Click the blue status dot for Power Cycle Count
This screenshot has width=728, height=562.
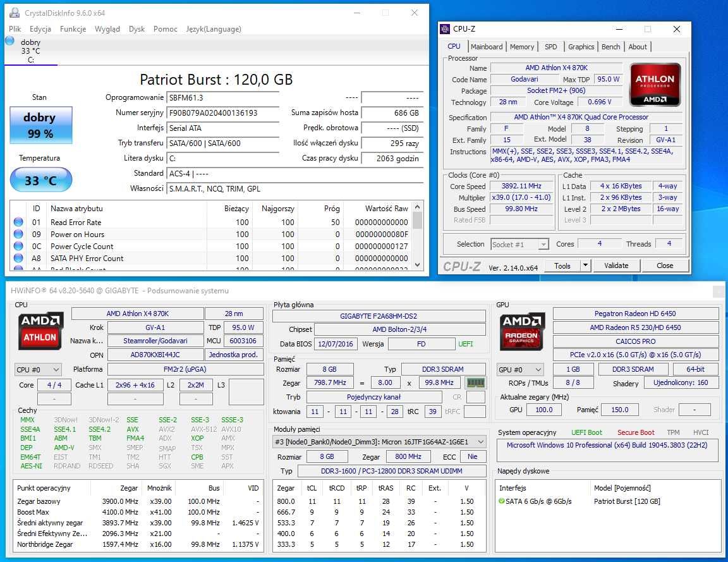coord(18,246)
